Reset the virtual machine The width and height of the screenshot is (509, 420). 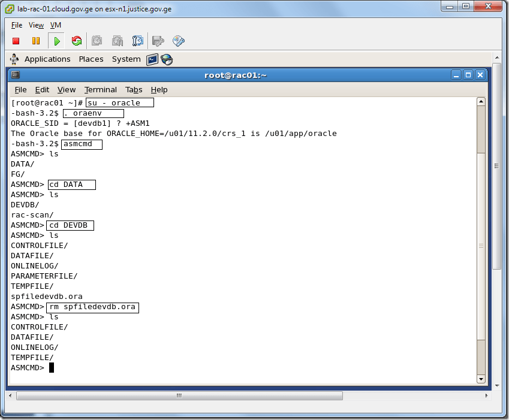[x=77, y=41]
